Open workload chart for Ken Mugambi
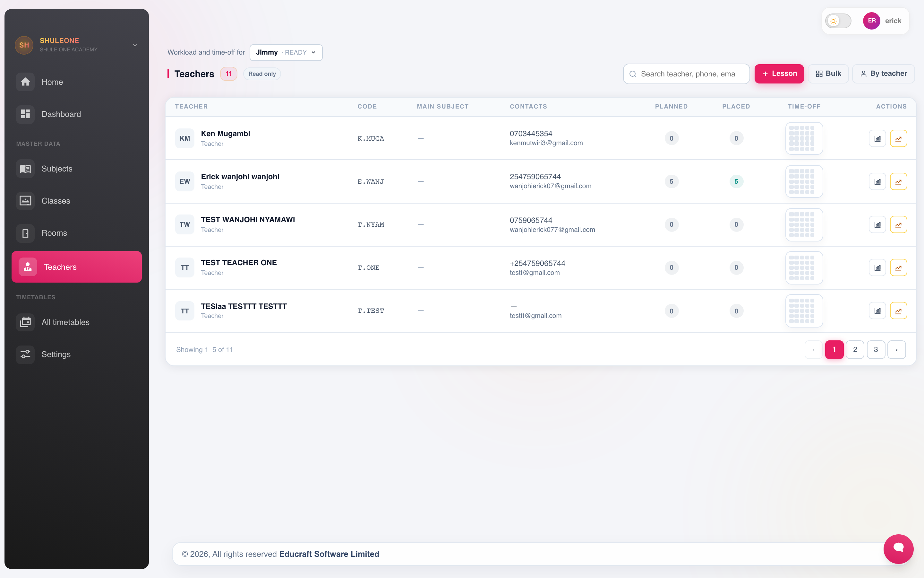Screen dimensions: 924x578 click(x=877, y=138)
